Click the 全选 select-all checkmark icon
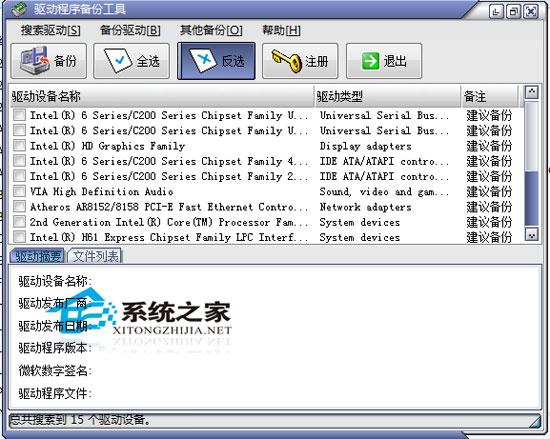This screenshot has height=439, width=550. click(118, 61)
